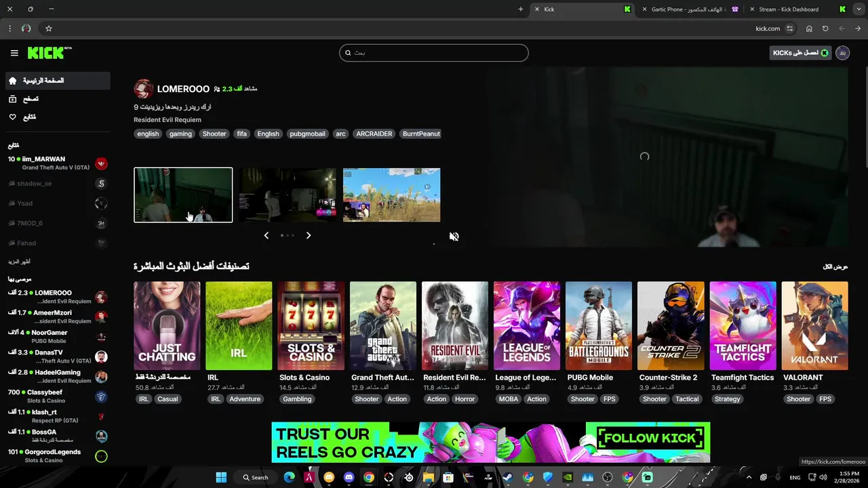Open File Explorer from the taskbar
868x488 pixels.
pyautogui.click(x=429, y=477)
